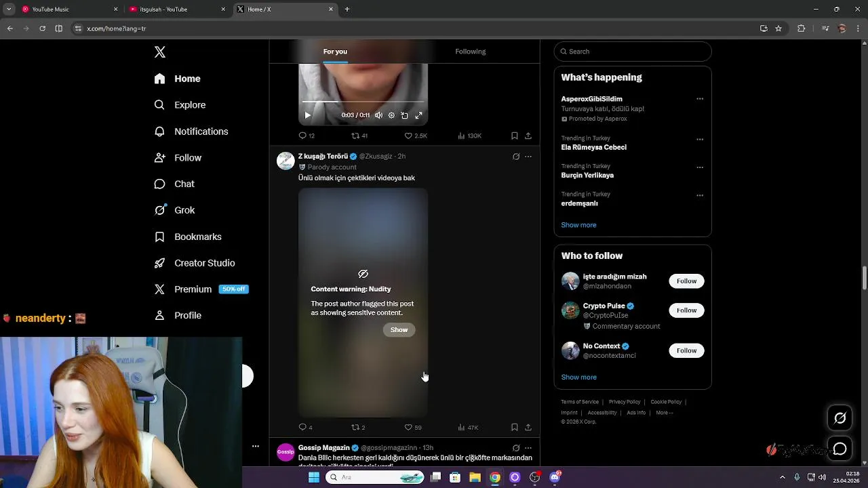Show the sensitive content media

(x=399, y=329)
